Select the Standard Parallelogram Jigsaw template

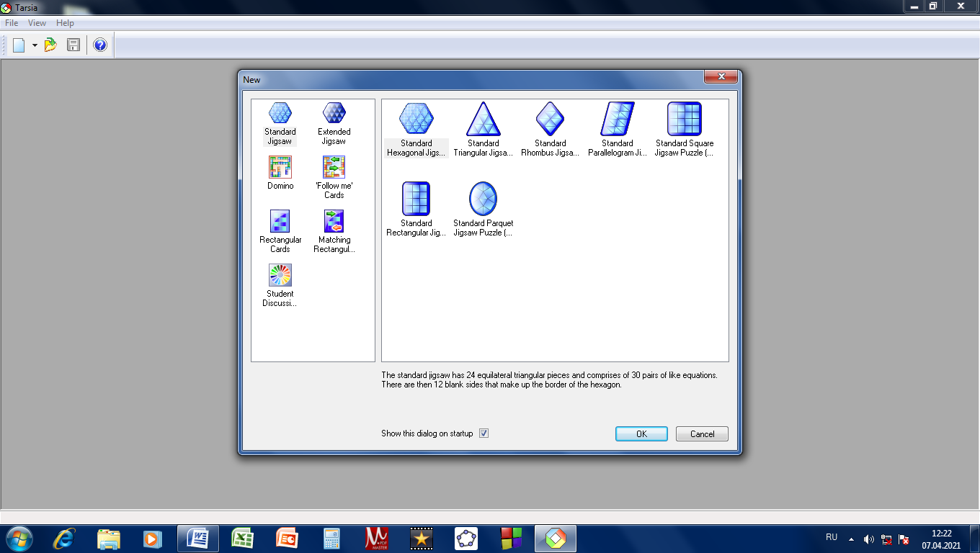click(618, 119)
